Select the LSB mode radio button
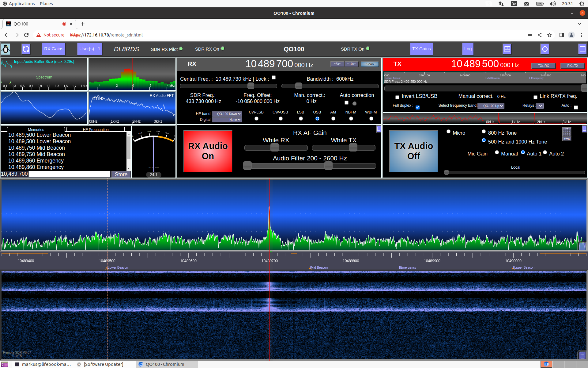 pyautogui.click(x=301, y=119)
